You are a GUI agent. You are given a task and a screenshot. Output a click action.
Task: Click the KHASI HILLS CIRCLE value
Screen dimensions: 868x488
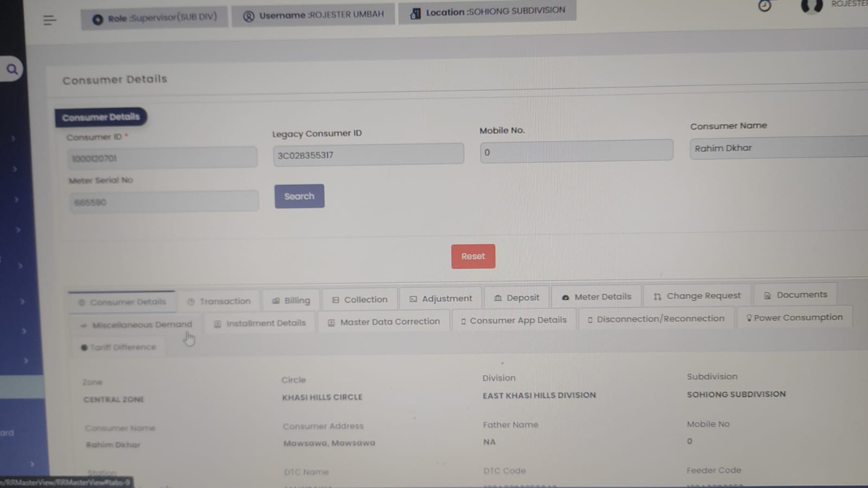coord(322,397)
